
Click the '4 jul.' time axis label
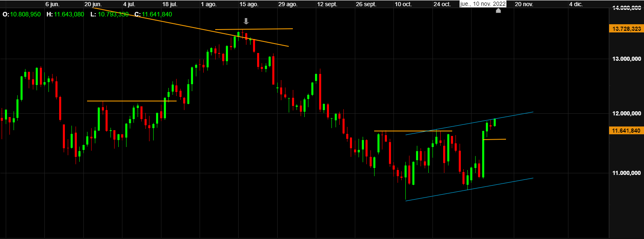point(129,4)
